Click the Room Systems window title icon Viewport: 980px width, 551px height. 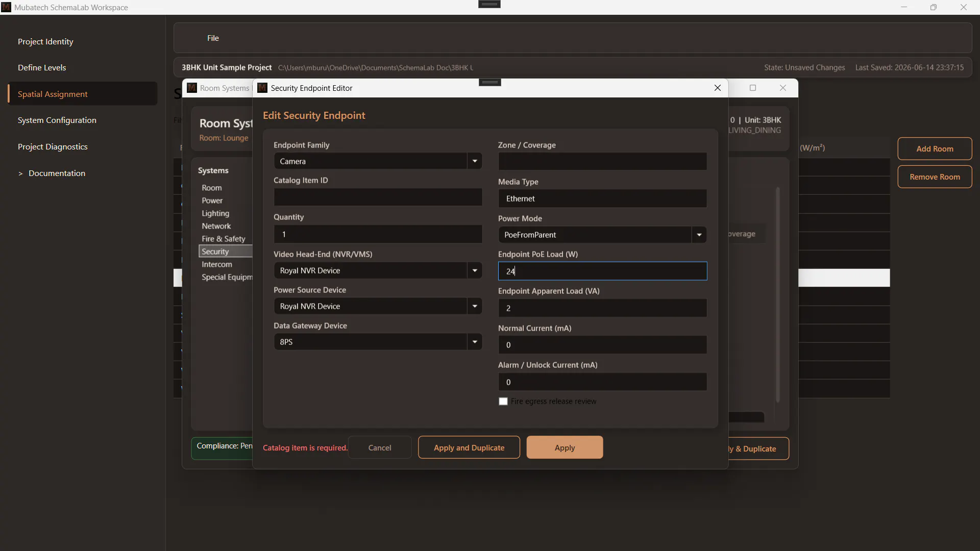pyautogui.click(x=192, y=88)
